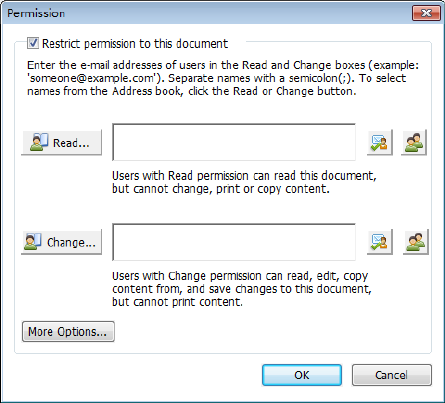
Task: Open the Change... address selection button
Action: 62,242
